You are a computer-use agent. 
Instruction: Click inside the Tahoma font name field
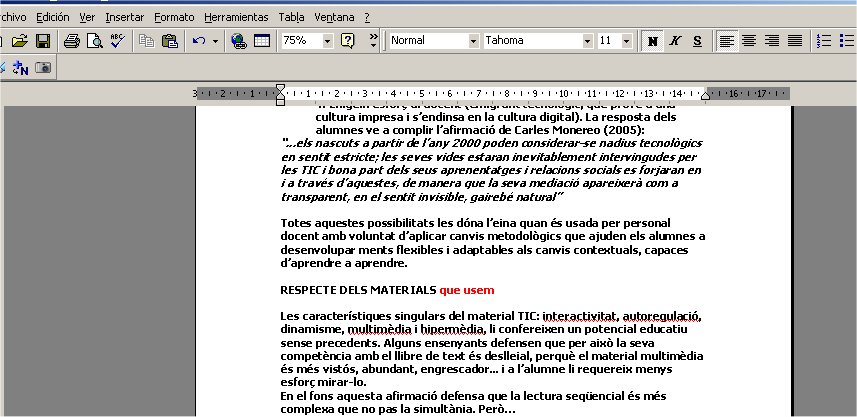tap(533, 41)
